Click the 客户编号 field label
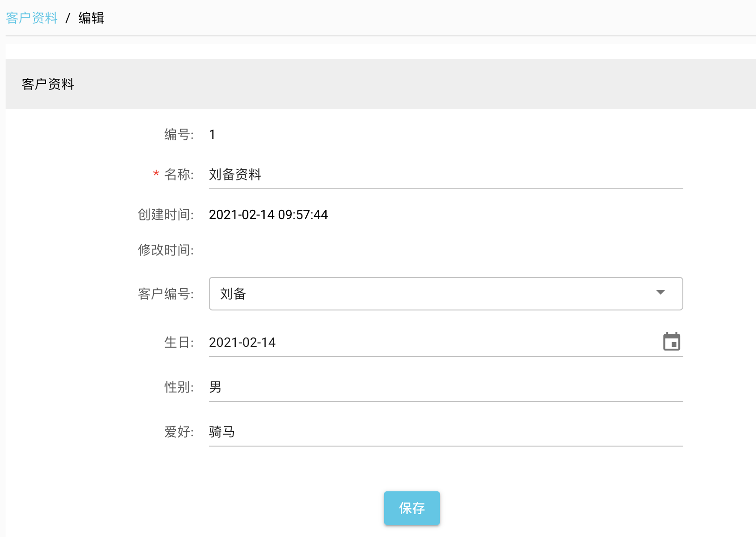The width and height of the screenshot is (756, 537). 165,294
